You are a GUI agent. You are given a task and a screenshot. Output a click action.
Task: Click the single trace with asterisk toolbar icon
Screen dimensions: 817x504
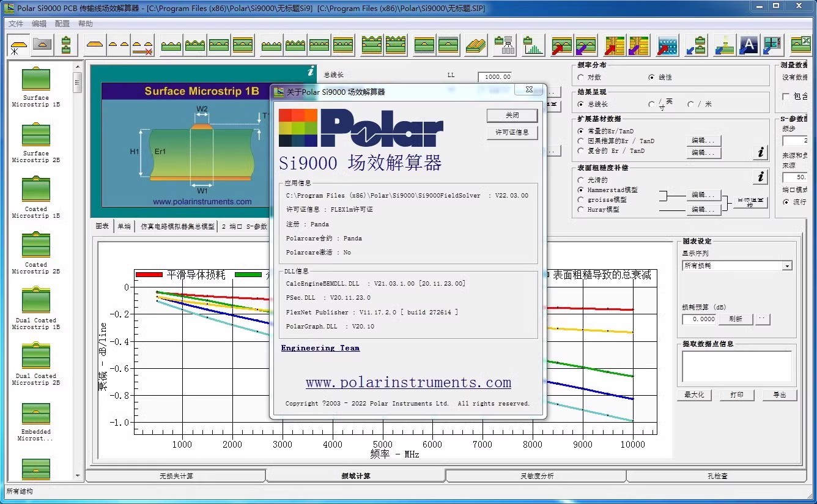18,46
